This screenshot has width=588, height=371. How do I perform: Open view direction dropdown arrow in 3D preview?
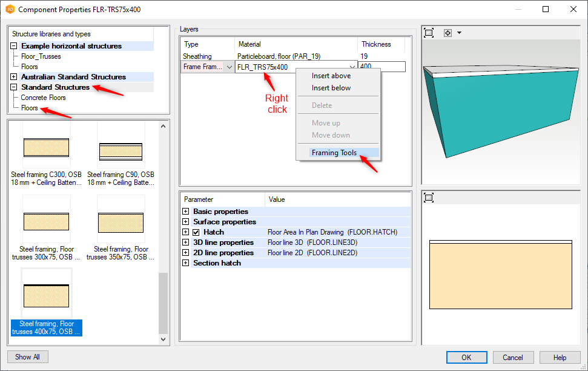pyautogui.click(x=459, y=33)
